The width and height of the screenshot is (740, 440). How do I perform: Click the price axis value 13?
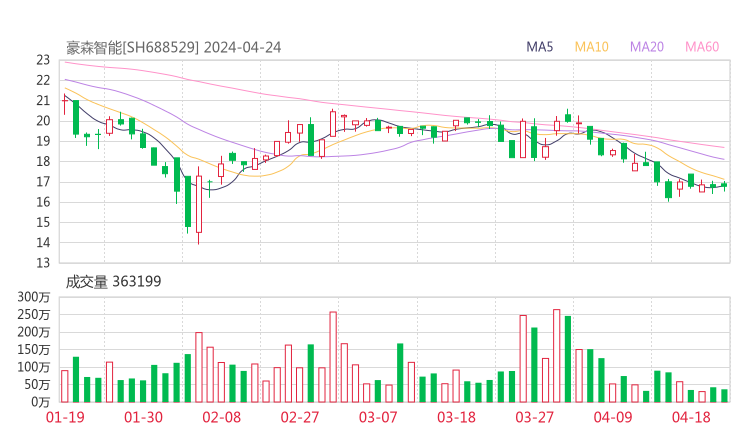click(43, 263)
